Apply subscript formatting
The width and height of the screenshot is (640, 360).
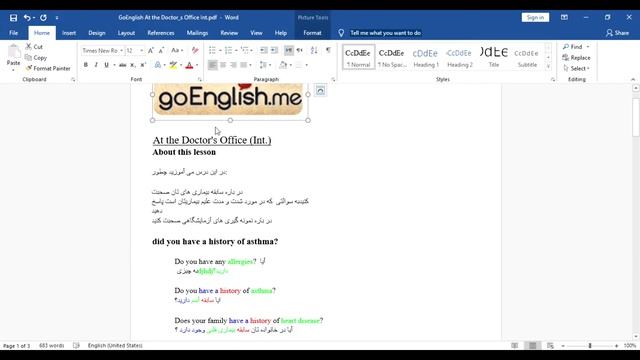click(x=133, y=65)
